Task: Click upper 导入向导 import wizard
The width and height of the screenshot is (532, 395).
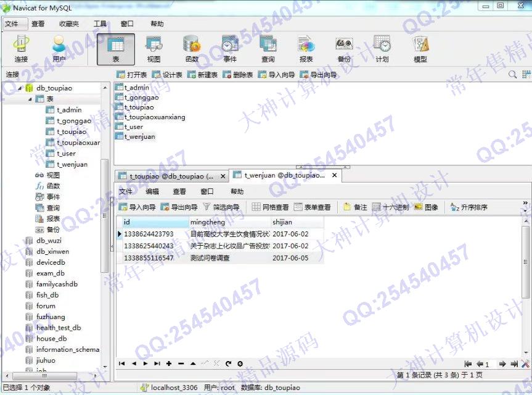Action: click(x=276, y=75)
